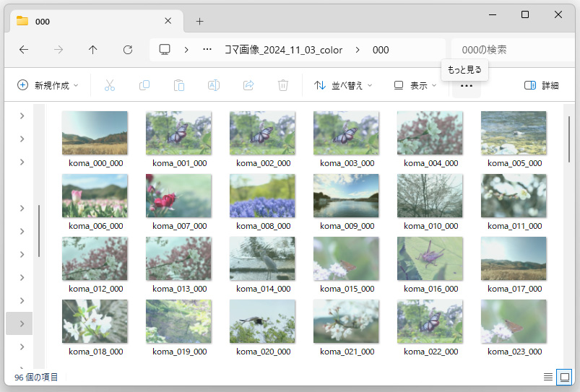Click the koma_013_000 file name
This screenshot has height=392, width=580.
pos(180,289)
